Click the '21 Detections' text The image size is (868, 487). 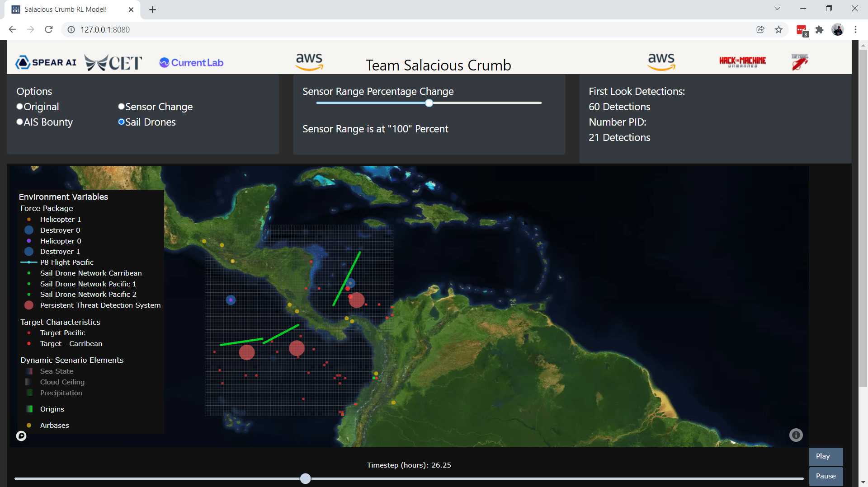click(619, 138)
